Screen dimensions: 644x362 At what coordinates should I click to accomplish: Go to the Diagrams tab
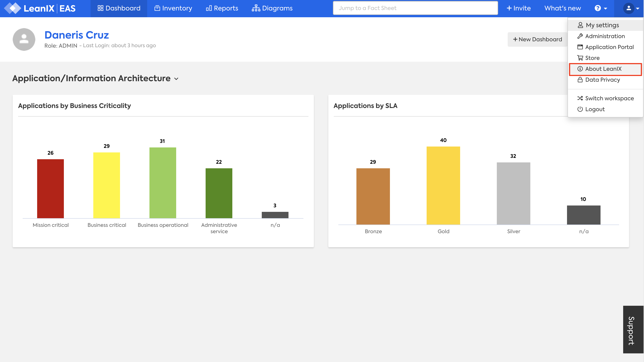pyautogui.click(x=272, y=8)
